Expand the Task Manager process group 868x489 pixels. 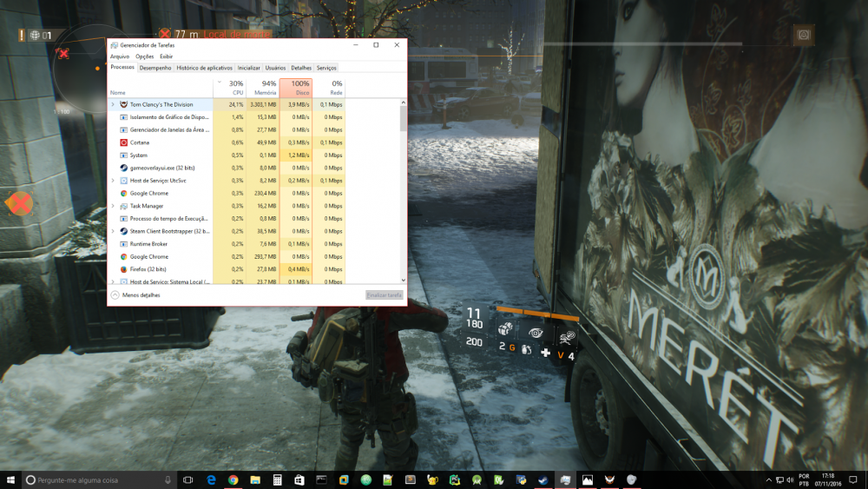pyautogui.click(x=113, y=206)
